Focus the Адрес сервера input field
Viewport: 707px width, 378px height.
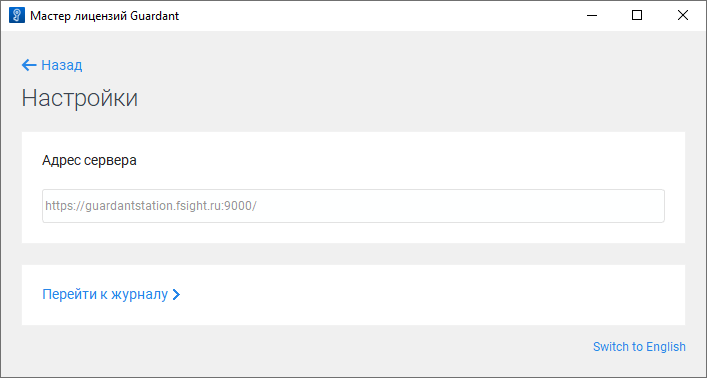[353, 206]
